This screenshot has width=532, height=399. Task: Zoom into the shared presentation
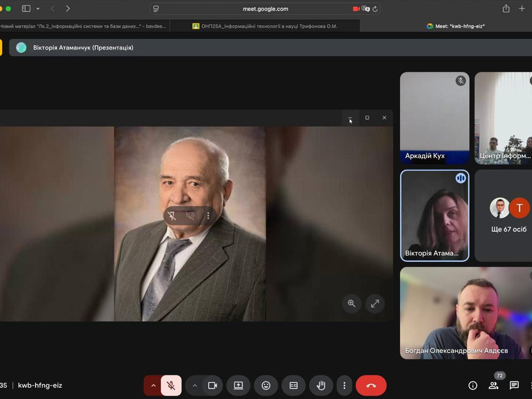352,303
